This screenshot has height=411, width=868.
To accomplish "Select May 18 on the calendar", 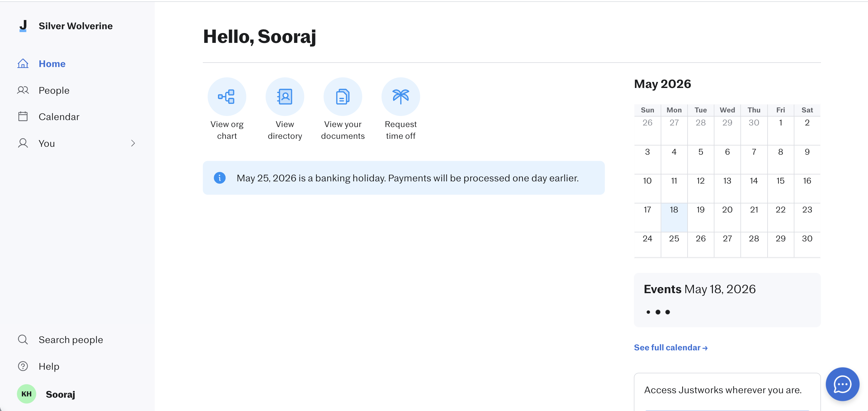I will (x=674, y=217).
